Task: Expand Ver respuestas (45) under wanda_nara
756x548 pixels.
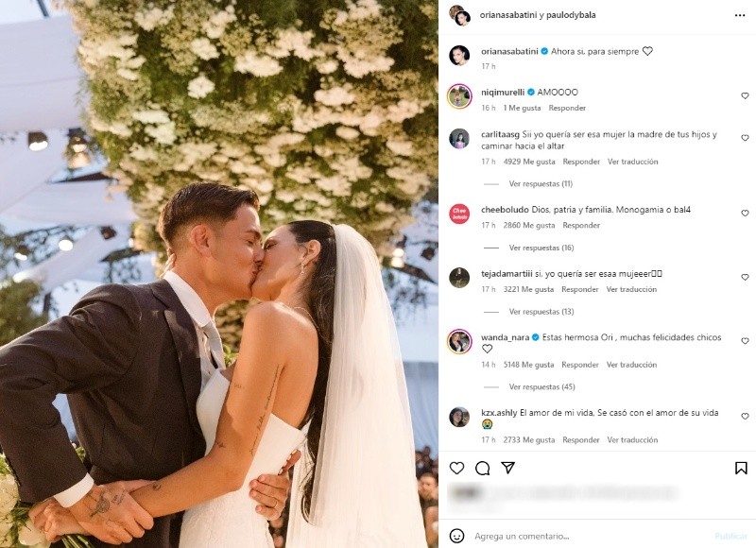Action: [x=541, y=387]
